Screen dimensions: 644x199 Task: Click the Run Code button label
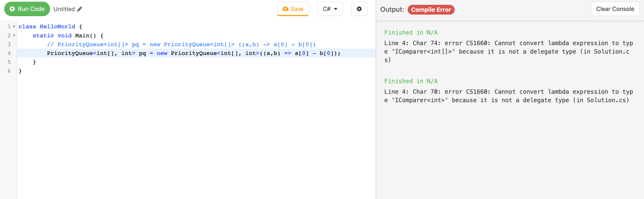pyautogui.click(x=31, y=9)
